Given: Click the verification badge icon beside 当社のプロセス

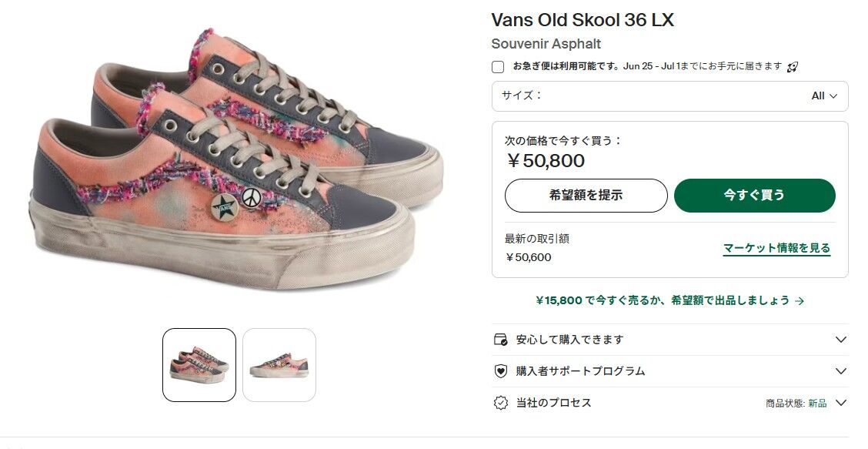Looking at the screenshot, I should (x=500, y=403).
